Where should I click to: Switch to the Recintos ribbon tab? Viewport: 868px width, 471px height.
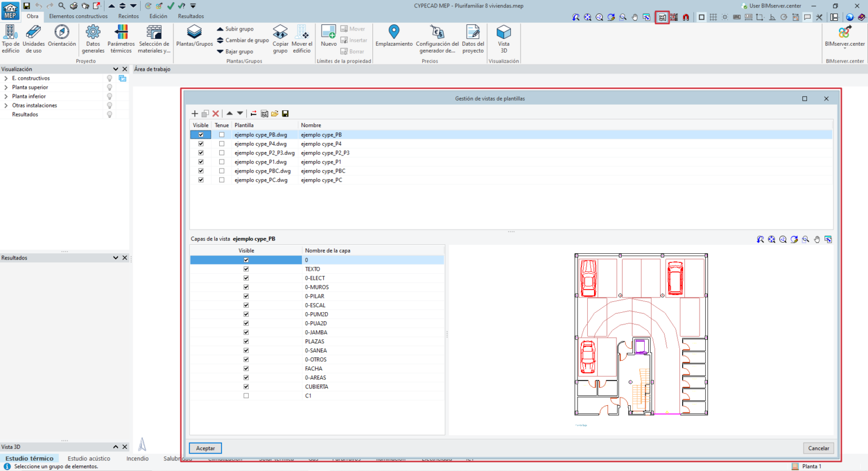(128, 16)
